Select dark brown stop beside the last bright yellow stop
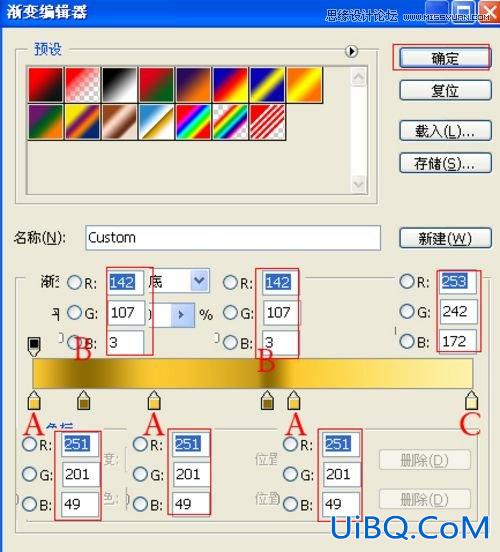This screenshot has width=500, height=552. pyautogui.click(x=267, y=400)
